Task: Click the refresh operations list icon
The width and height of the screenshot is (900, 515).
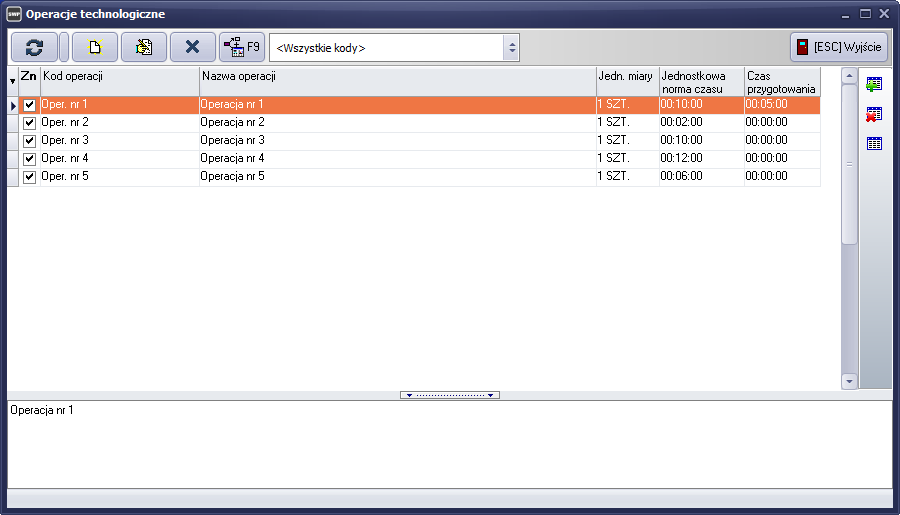Action: [x=34, y=47]
